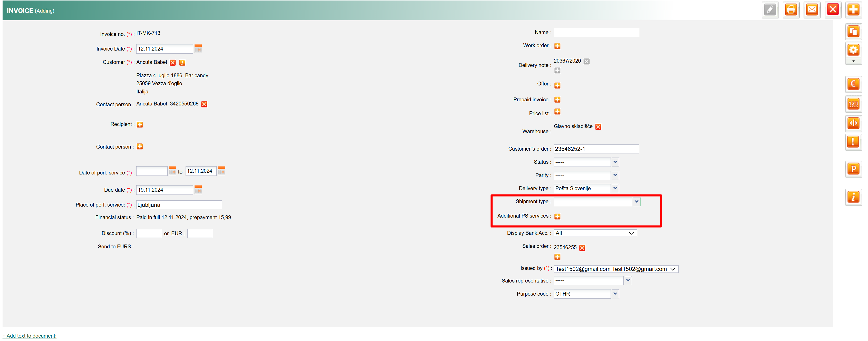Click the pencil edit icon
The image size is (868, 341).
(770, 10)
